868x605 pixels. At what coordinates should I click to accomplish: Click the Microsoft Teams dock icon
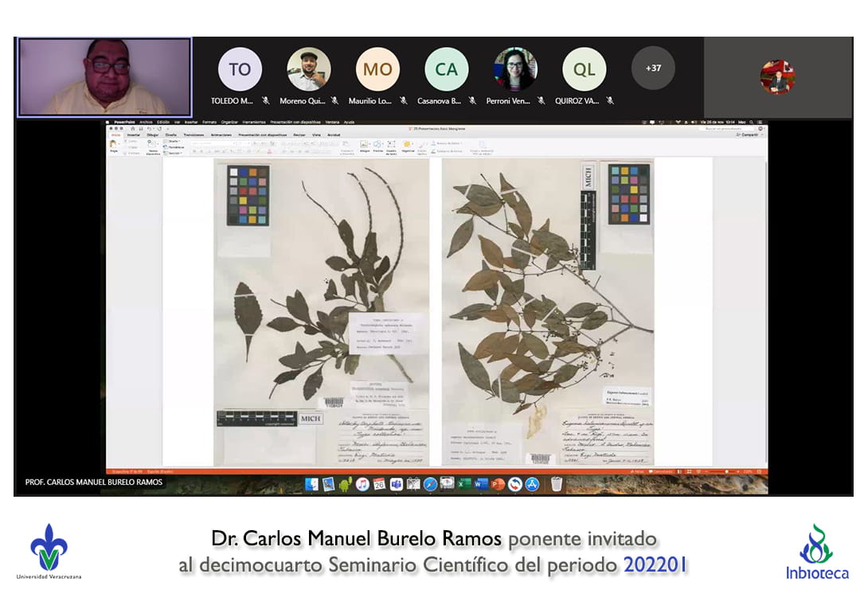[x=396, y=484]
